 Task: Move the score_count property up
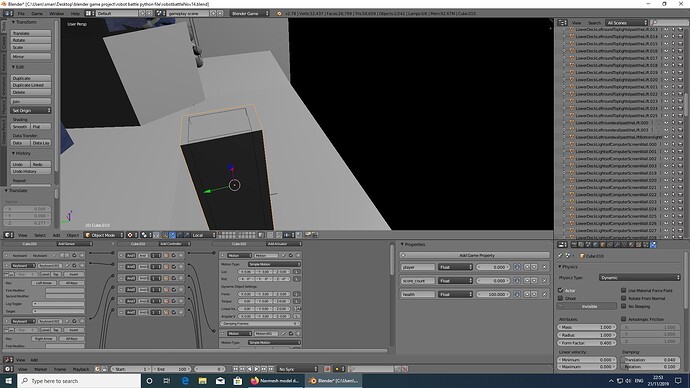point(527,281)
